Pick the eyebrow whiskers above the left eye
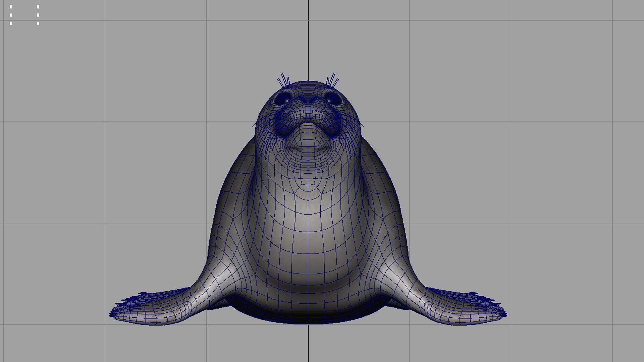Viewport: 644px width, 362px height. [x=284, y=80]
